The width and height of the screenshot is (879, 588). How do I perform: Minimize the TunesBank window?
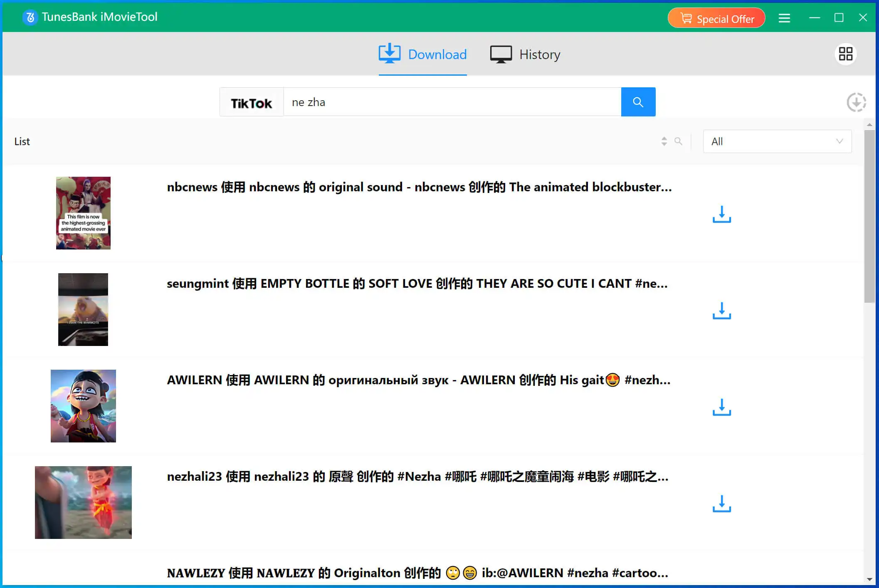815,17
